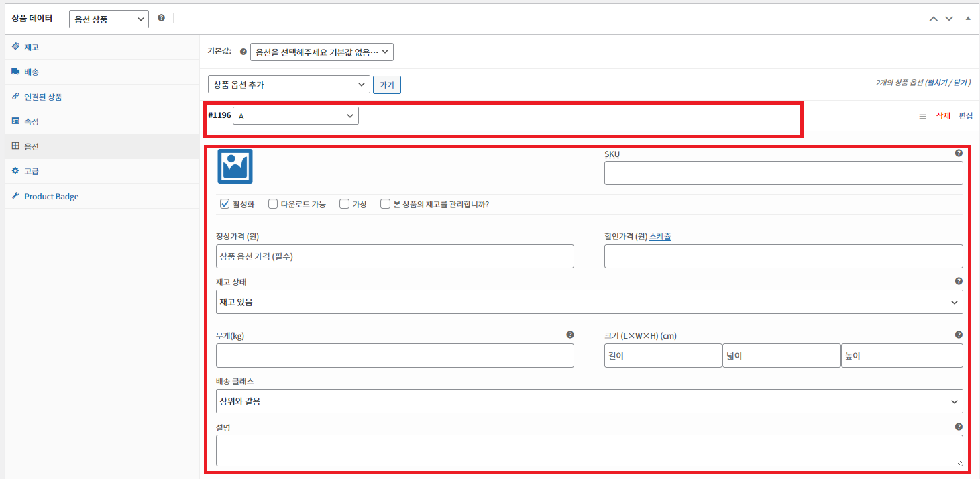Click the 설명 textarea
The width and height of the screenshot is (980, 479).
coord(590,450)
